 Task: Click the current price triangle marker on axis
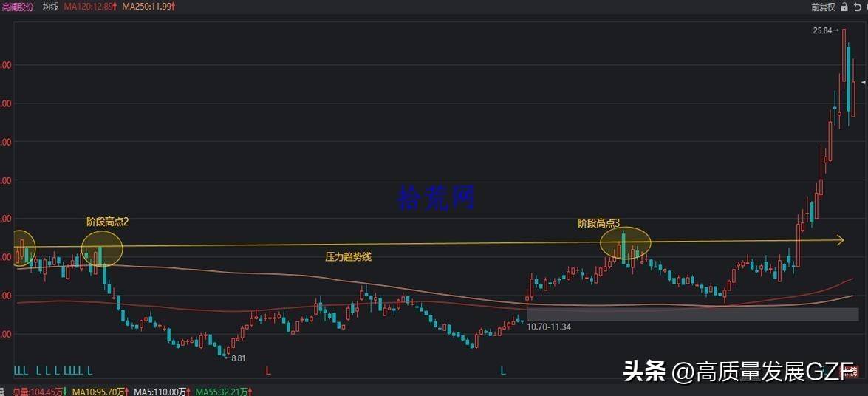tap(864, 83)
